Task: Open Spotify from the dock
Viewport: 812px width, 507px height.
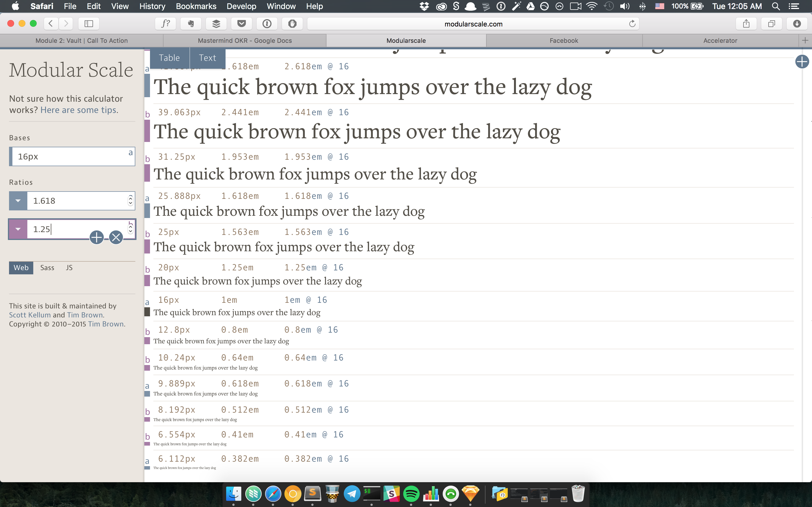Action: click(x=411, y=493)
